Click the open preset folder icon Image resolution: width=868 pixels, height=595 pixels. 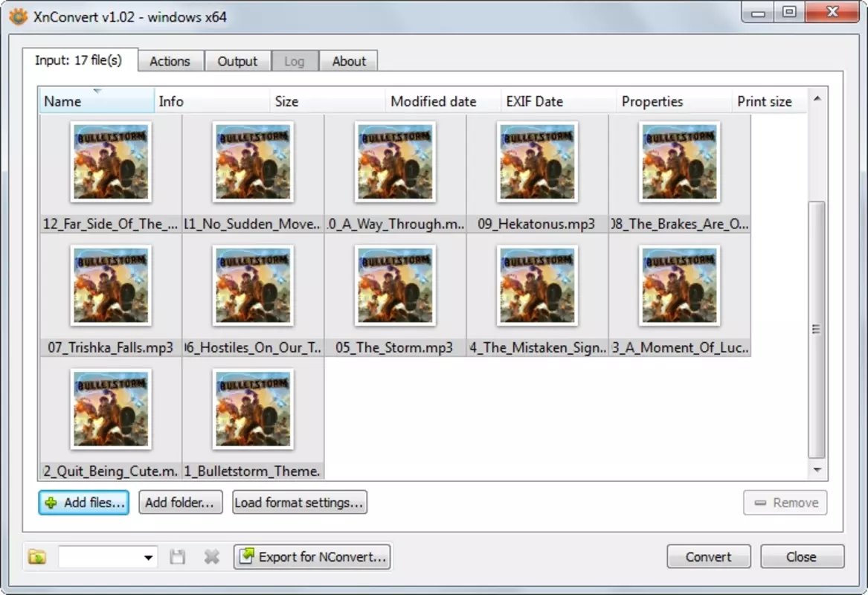37,557
